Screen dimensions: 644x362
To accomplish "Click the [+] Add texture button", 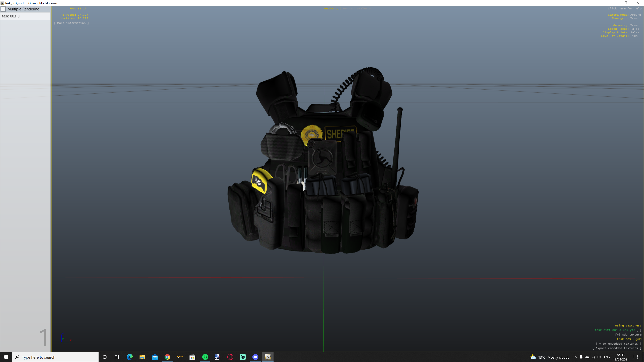I will click(x=628, y=335).
